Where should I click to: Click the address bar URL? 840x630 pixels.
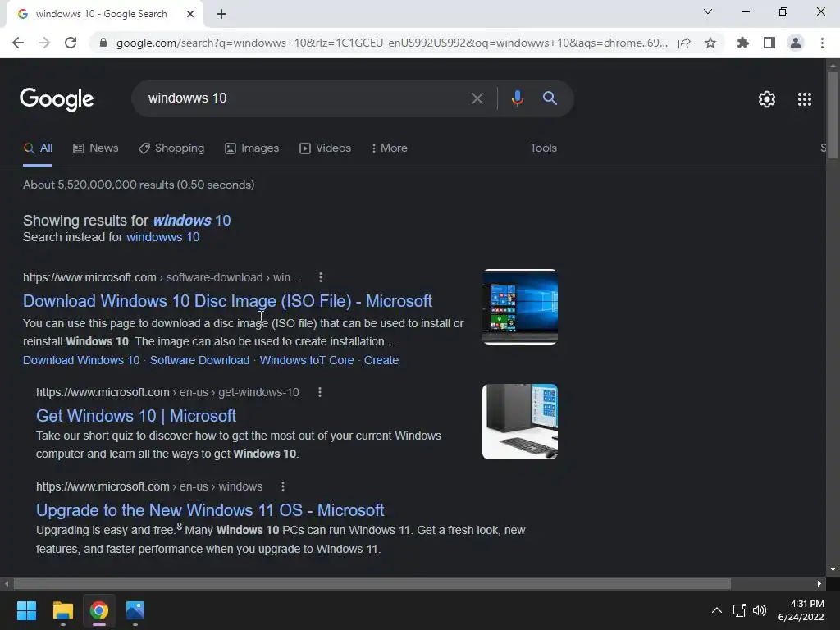coord(391,43)
